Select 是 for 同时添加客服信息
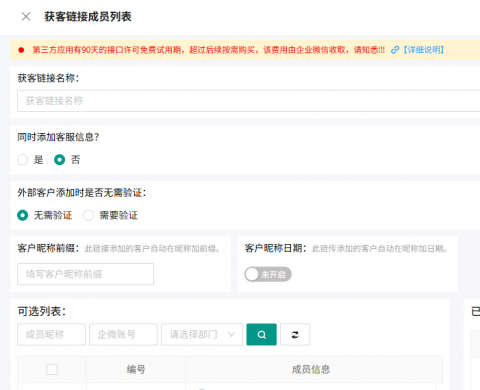 click(23, 160)
